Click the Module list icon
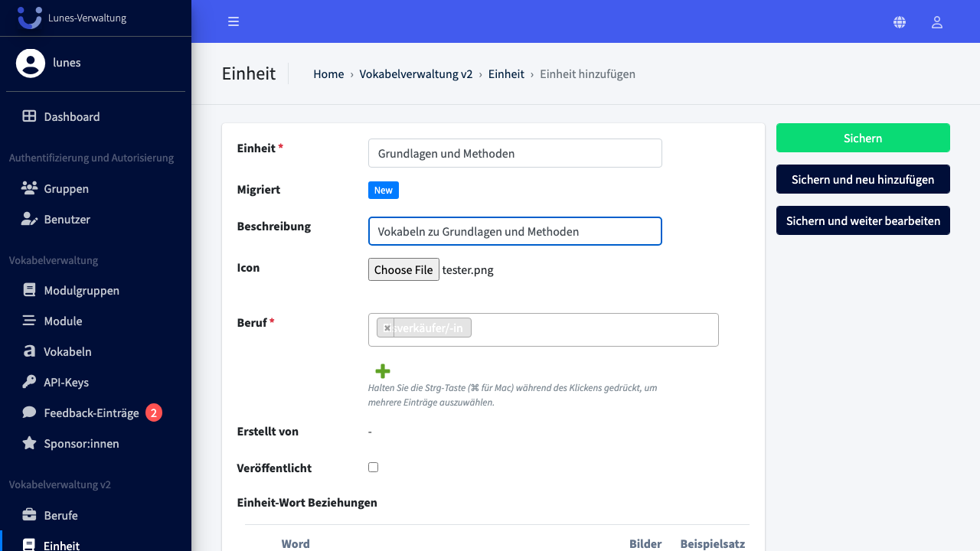This screenshot has height=551, width=980. [29, 321]
